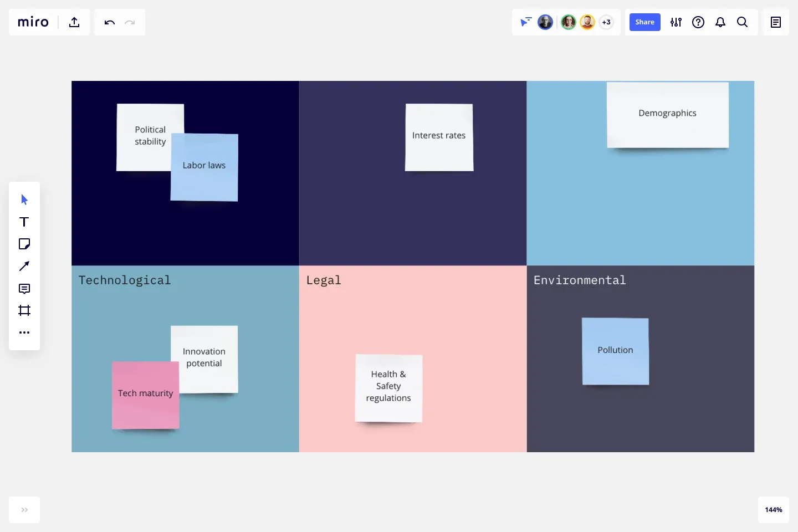Activate the select cursor tool
The image size is (798, 532).
click(24, 199)
